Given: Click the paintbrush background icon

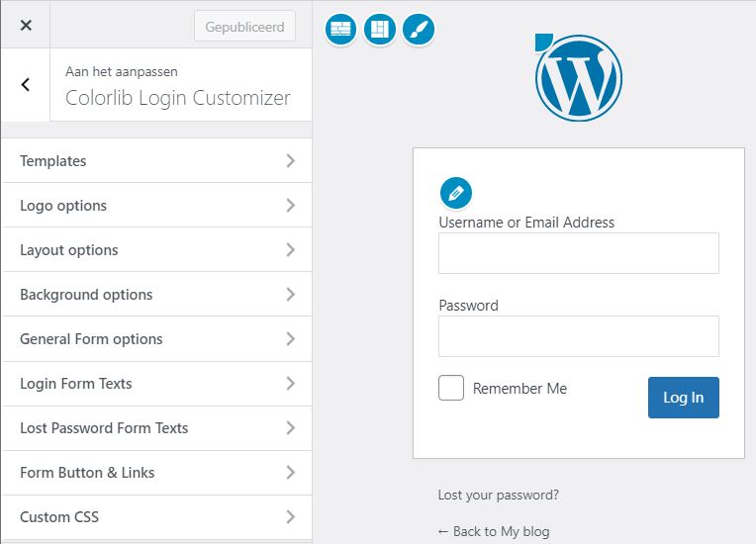Looking at the screenshot, I should pos(419,30).
